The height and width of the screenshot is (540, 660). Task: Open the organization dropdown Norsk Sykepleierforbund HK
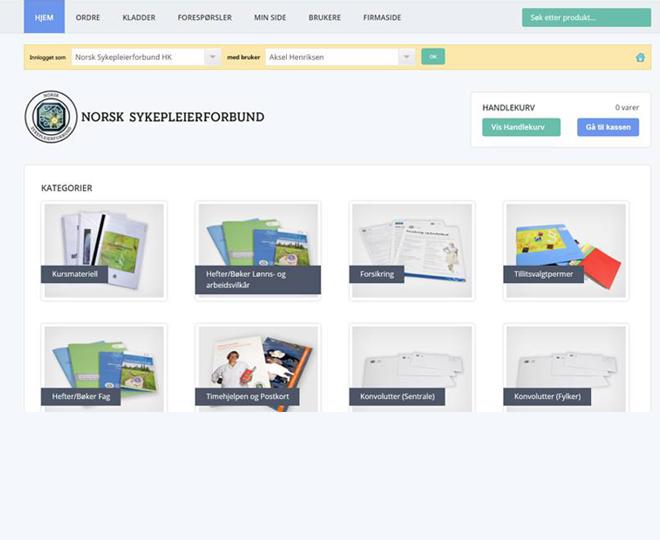(145, 57)
